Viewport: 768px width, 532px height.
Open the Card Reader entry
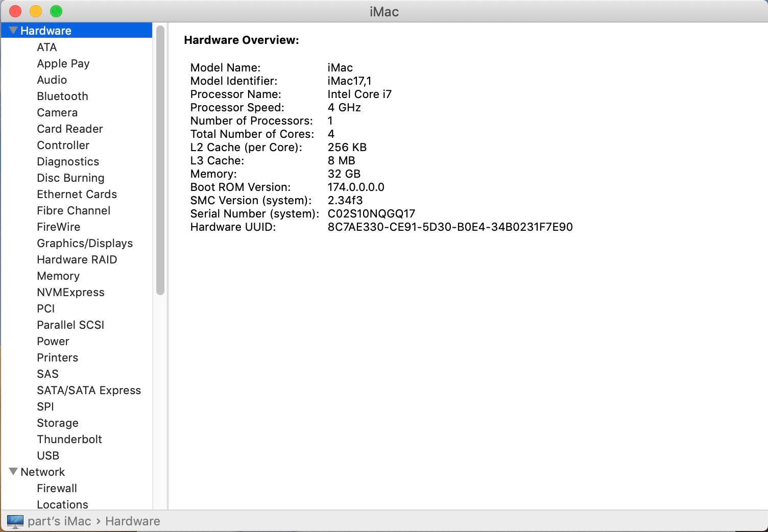[70, 129]
